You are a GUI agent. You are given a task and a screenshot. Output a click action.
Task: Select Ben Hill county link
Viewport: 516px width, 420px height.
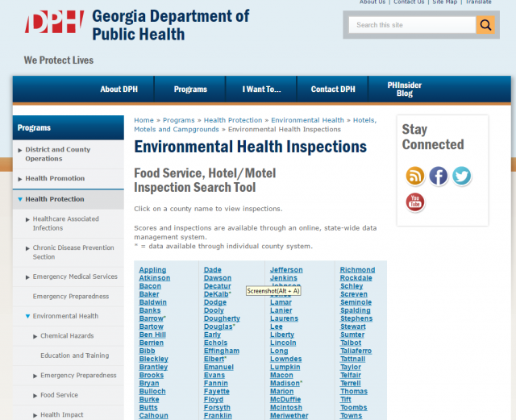(x=152, y=335)
